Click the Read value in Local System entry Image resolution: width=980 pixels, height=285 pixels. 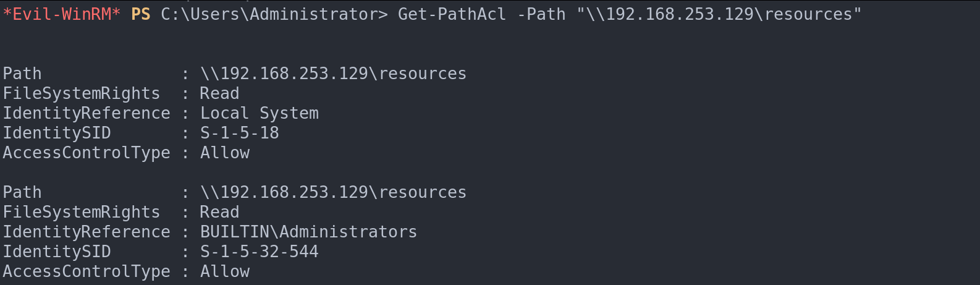[x=219, y=93]
